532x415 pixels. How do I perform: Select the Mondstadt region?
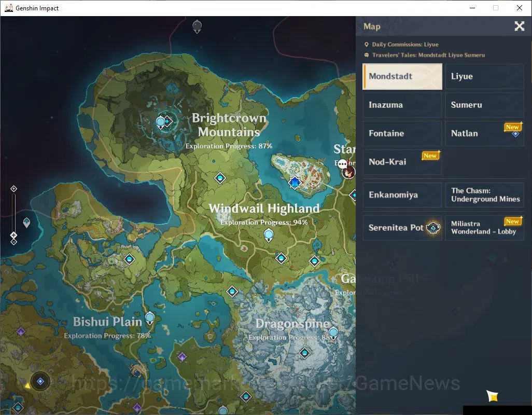[x=402, y=76]
